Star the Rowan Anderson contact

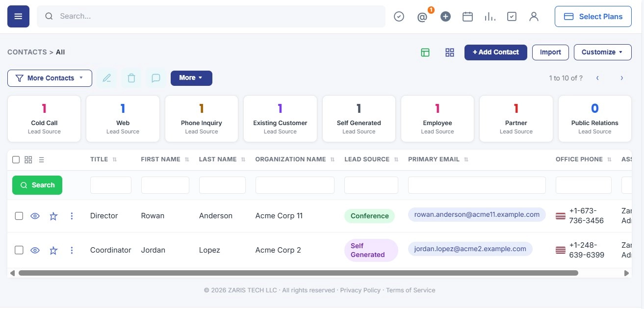click(x=53, y=216)
